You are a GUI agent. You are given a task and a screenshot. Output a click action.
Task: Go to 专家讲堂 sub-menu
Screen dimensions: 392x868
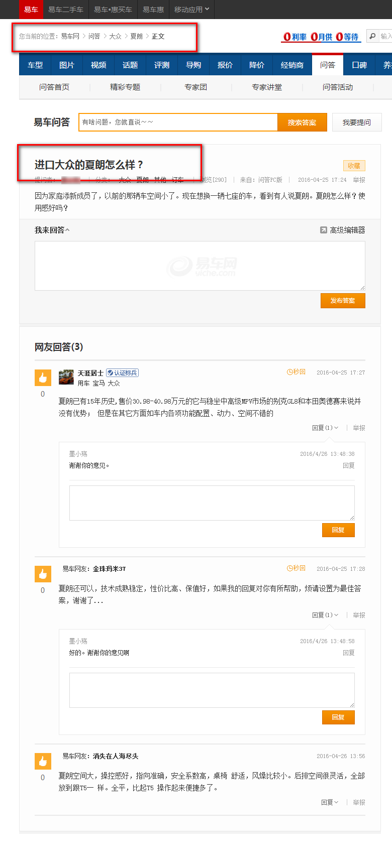click(267, 87)
